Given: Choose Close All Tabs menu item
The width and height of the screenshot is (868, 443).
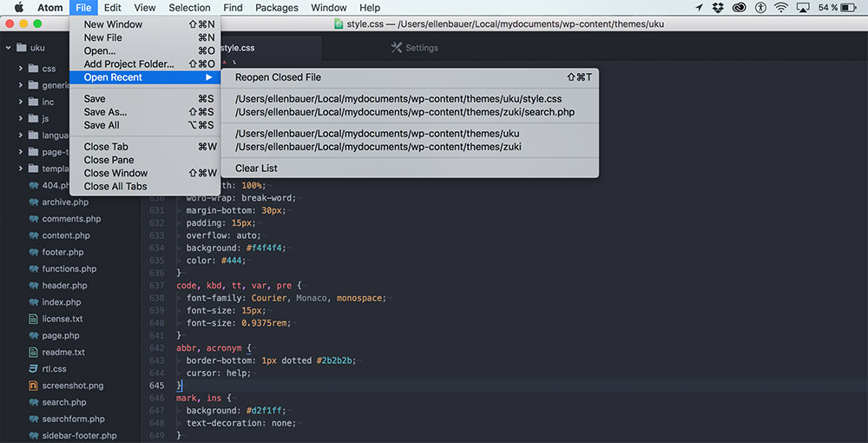Looking at the screenshot, I should point(145,187).
